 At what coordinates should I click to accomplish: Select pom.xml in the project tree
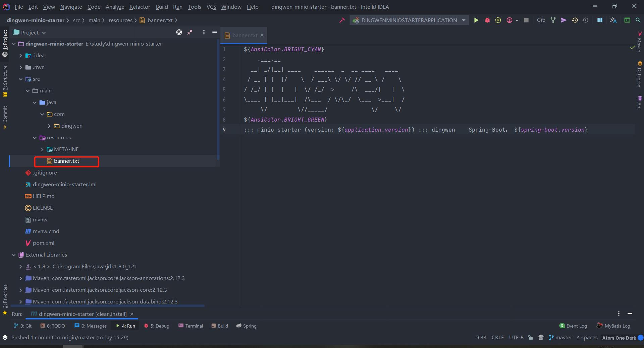[43, 243]
